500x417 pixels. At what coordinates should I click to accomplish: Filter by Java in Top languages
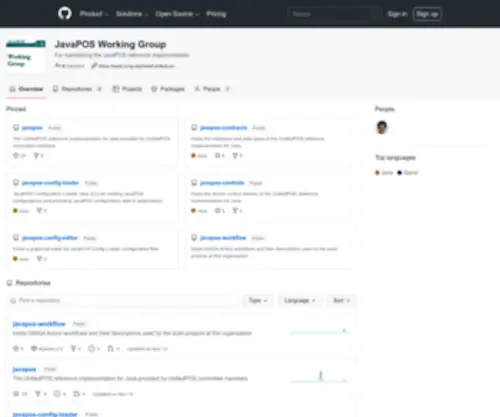click(x=384, y=173)
